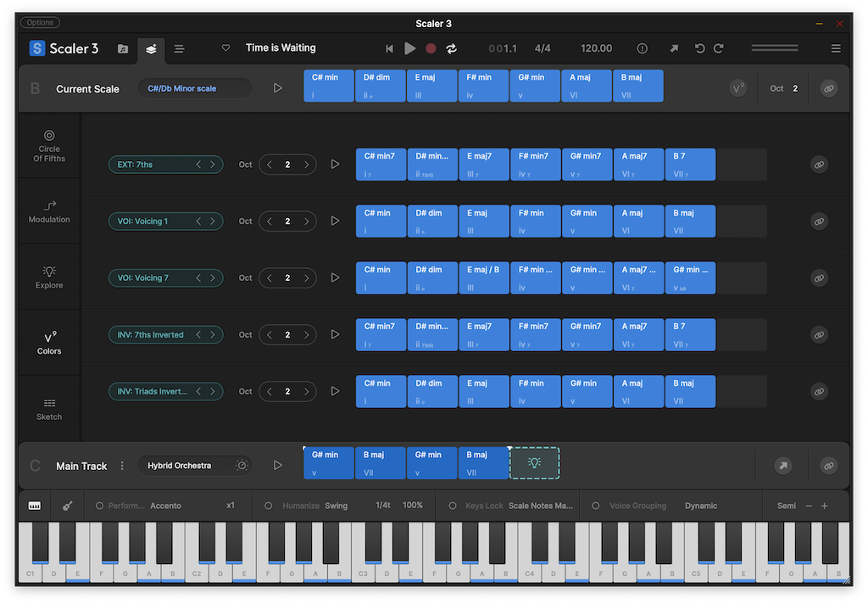Viewport: 868px width, 604px height.
Task: Play the INV: 7ths Inverted chord row
Action: tap(335, 335)
